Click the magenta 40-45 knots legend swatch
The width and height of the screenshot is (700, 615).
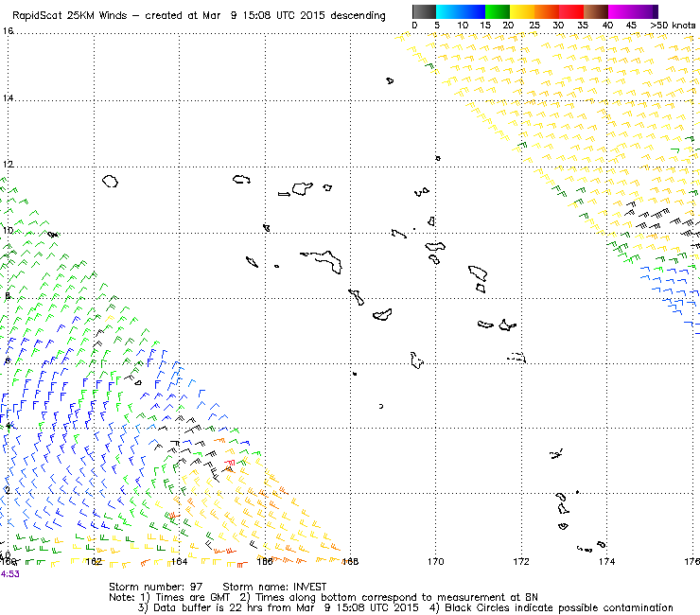click(621, 11)
